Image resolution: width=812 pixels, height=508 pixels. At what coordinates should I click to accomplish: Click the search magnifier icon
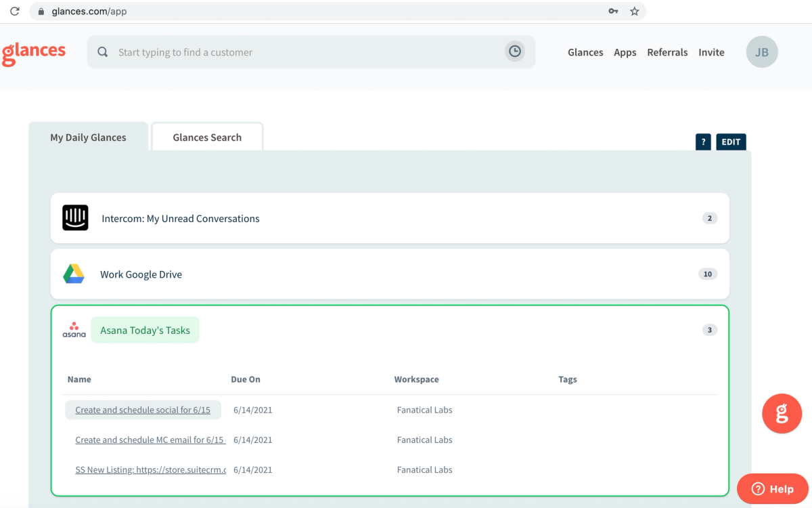103,52
